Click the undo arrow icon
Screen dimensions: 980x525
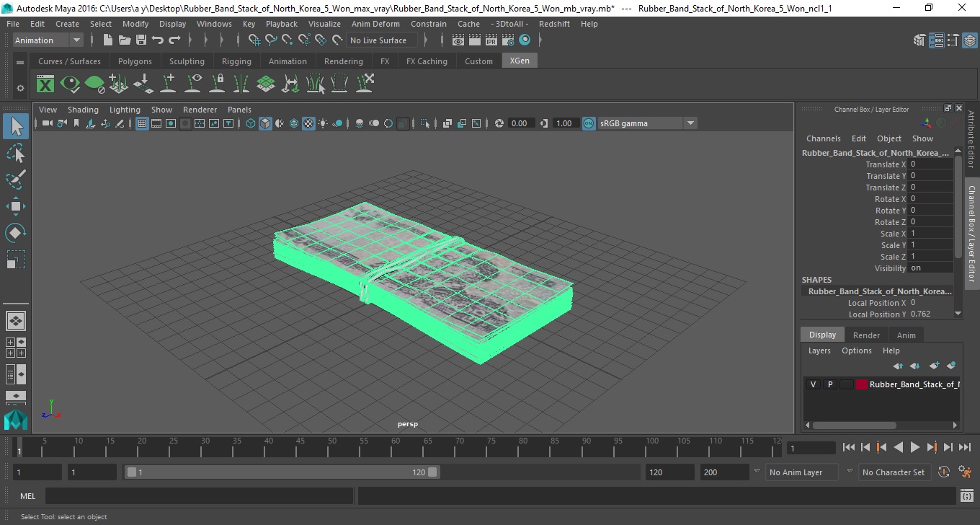pos(158,40)
